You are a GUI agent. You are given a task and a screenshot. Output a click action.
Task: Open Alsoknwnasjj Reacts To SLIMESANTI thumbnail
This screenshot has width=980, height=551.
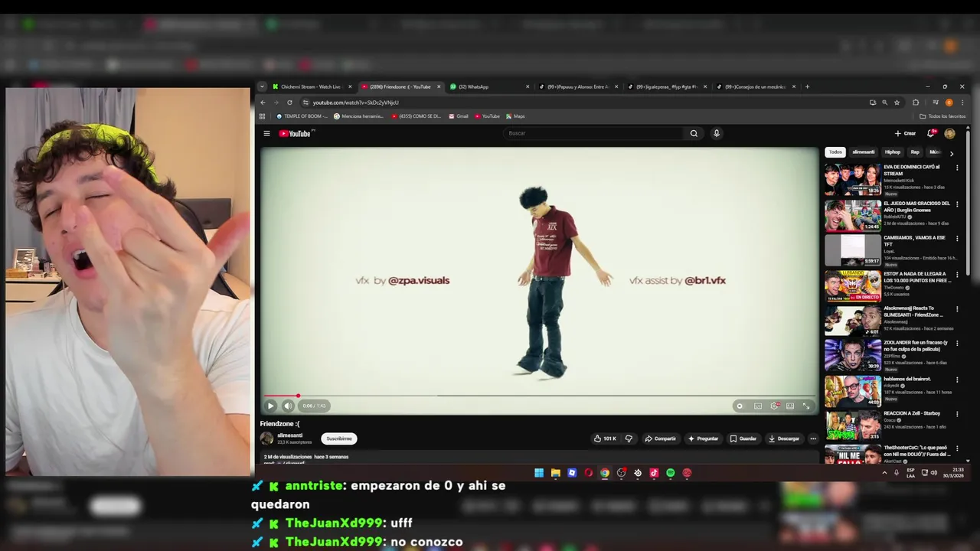853,321
